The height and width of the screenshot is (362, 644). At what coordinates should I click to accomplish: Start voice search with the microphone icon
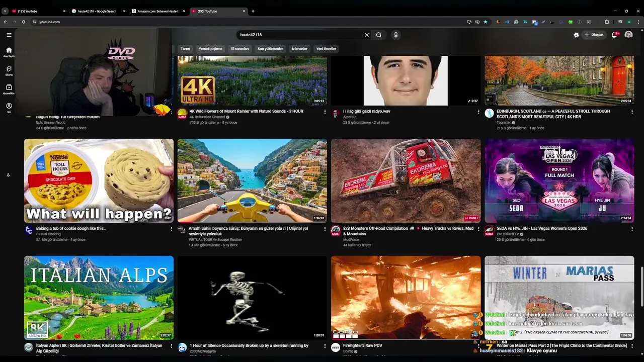(396, 35)
